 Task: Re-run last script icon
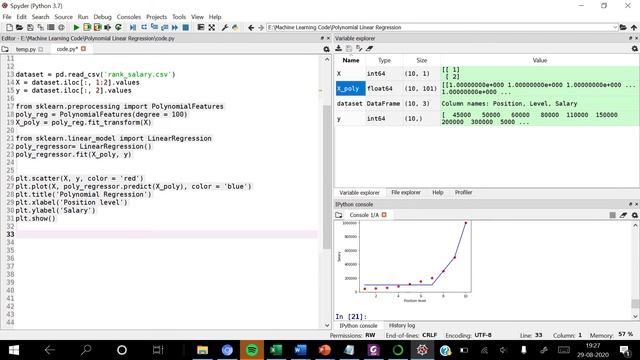point(118,27)
